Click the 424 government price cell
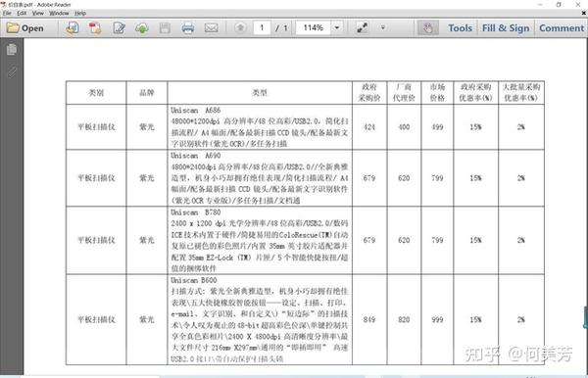 click(369, 127)
